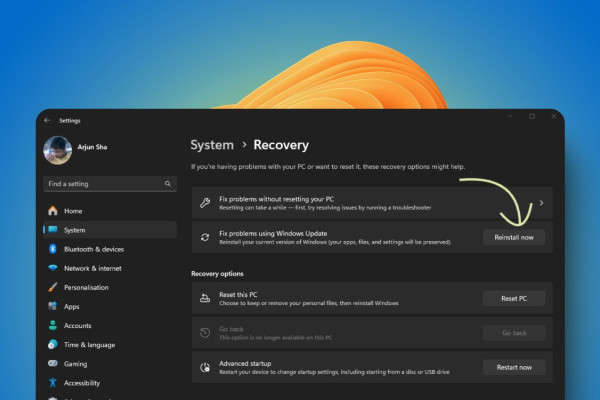Click the Windows Update refresh icon
The width and height of the screenshot is (600, 400).
[x=205, y=237]
